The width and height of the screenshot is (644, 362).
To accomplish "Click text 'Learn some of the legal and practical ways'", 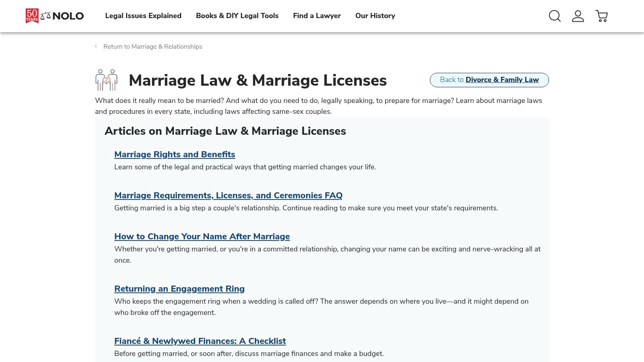I will tap(183, 167).
